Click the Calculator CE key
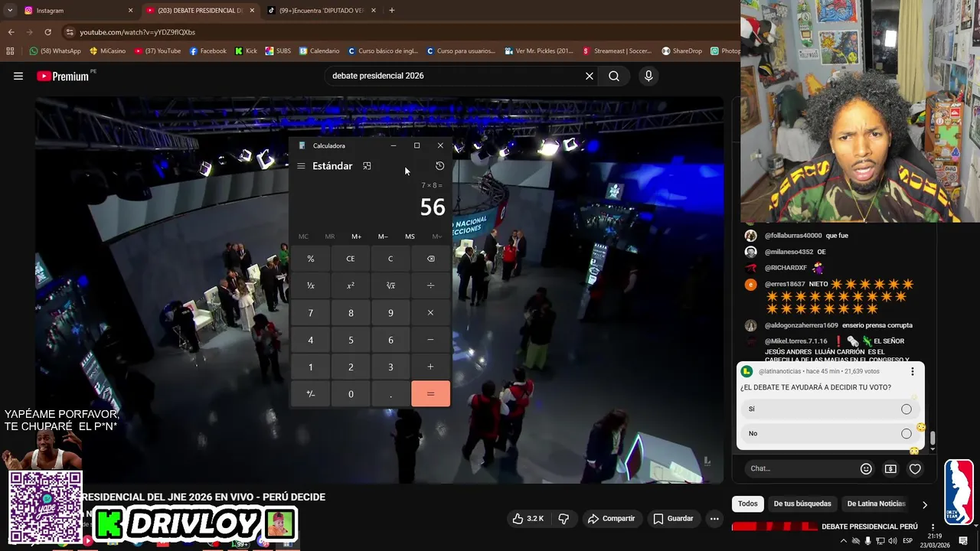 click(351, 259)
